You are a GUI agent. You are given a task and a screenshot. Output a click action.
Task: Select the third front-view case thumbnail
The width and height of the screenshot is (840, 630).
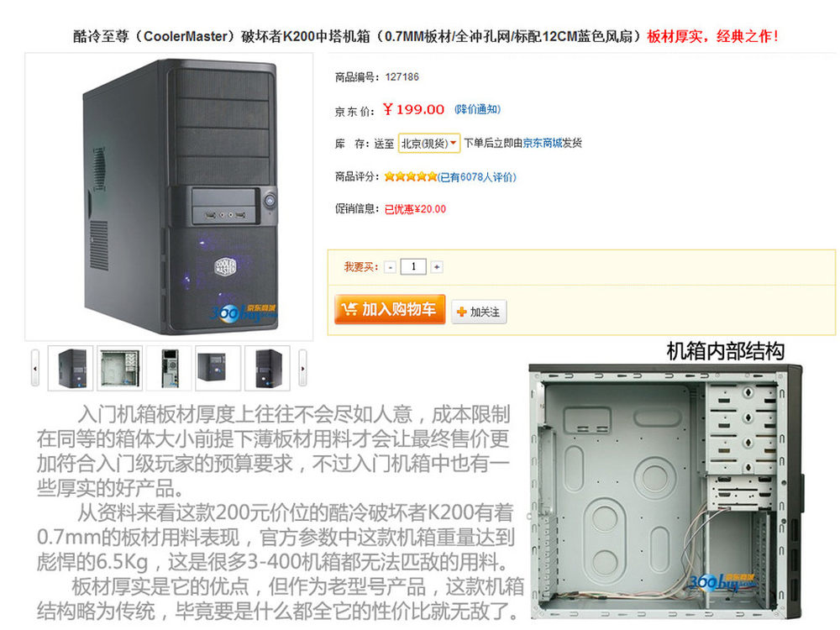coord(169,368)
